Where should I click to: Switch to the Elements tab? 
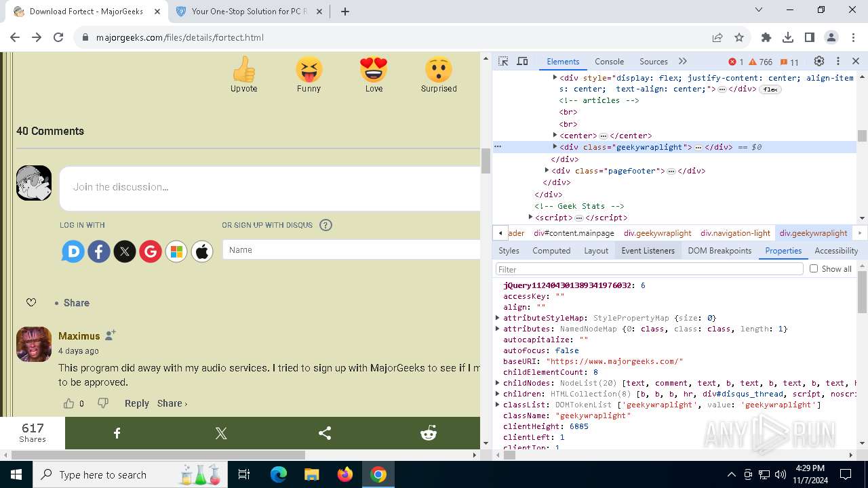pos(563,61)
